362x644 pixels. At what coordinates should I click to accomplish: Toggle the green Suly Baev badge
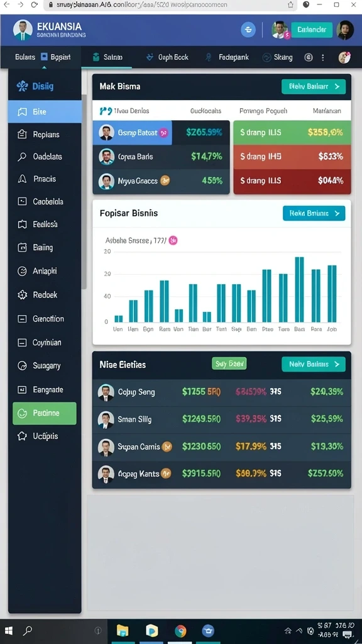point(229,364)
